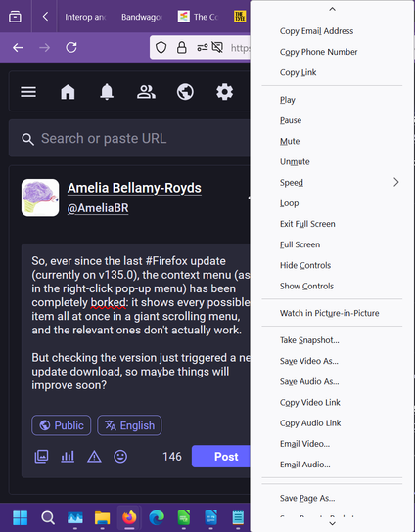Image resolution: width=415 pixels, height=532 pixels.
Task: Click the tab strip scroll-left chevron
Action: tap(45, 17)
